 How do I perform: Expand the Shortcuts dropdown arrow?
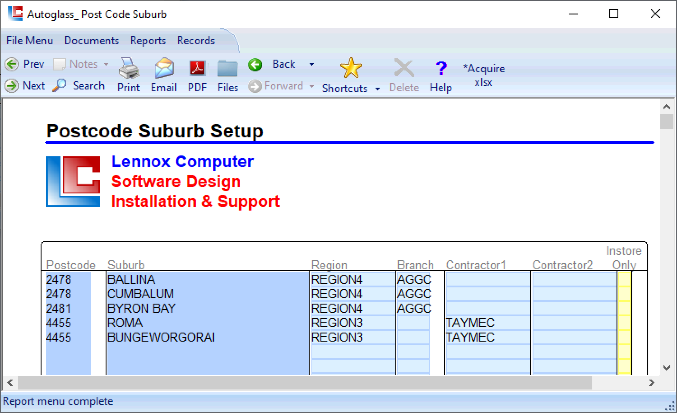[x=377, y=89]
